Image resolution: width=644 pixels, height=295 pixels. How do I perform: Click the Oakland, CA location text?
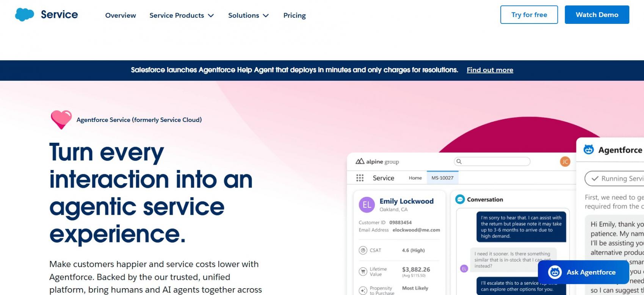point(393,209)
